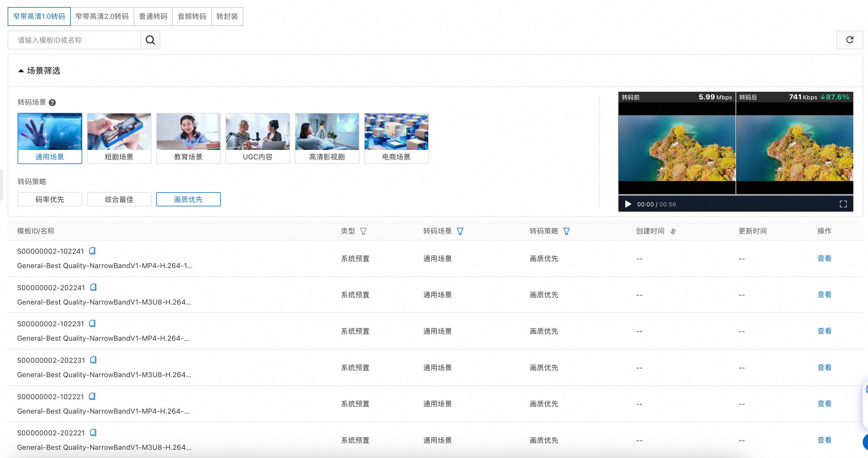Select the 综合最佳 strategy option
The image size is (868, 458).
coord(119,199)
